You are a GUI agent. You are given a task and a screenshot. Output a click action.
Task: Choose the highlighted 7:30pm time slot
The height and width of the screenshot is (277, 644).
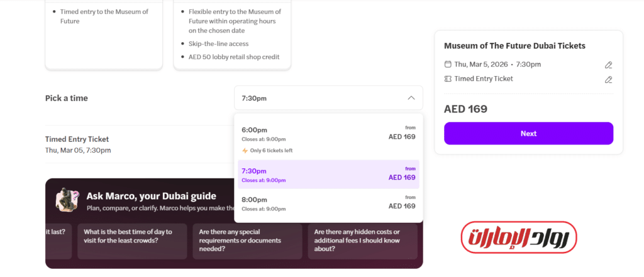tap(328, 174)
